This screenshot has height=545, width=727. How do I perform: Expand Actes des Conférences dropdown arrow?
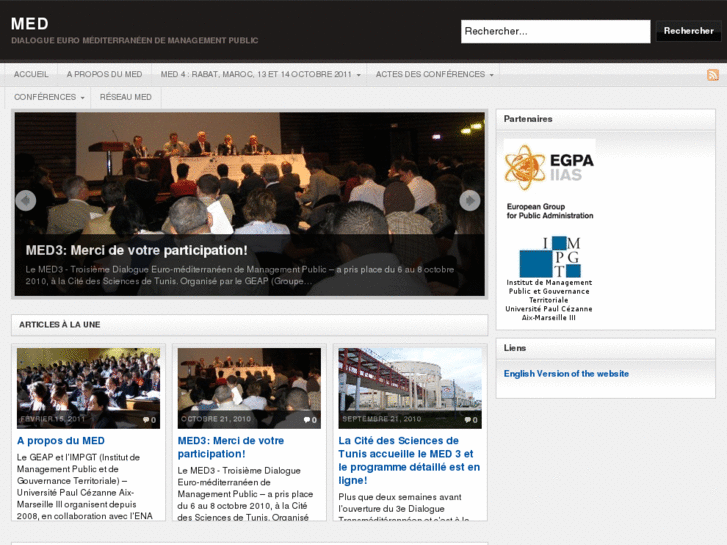[x=491, y=75]
